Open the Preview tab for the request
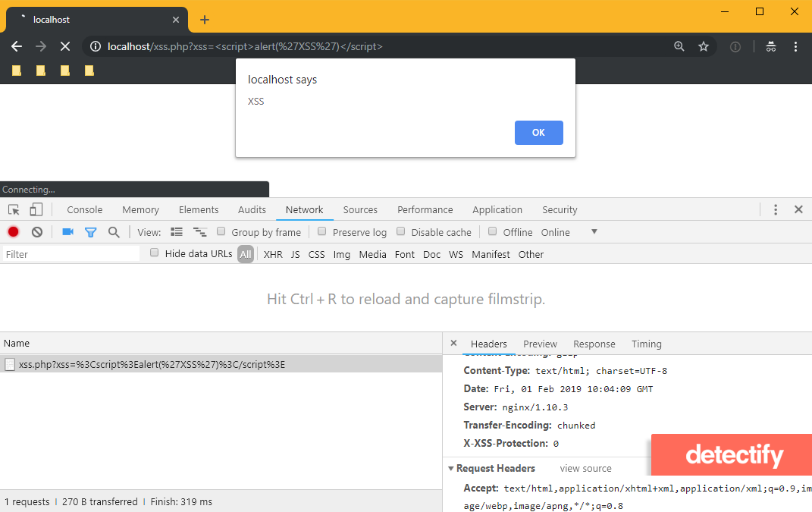This screenshot has width=812, height=512. pyautogui.click(x=540, y=344)
